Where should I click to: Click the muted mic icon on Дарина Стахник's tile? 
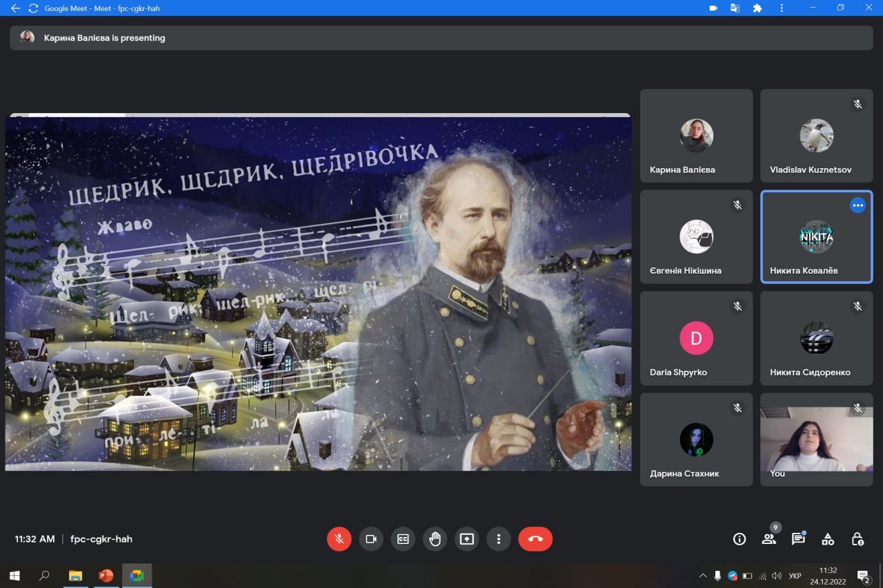737,408
